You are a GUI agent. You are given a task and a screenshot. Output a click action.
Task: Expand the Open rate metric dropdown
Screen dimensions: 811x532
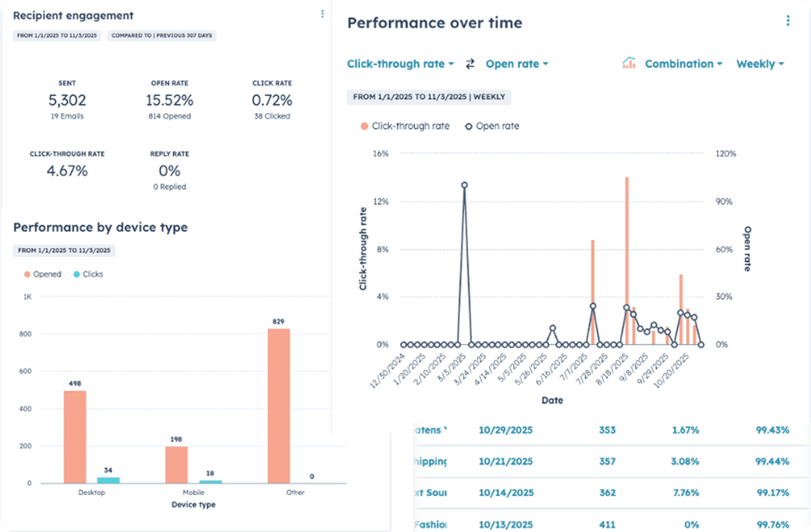[x=517, y=64]
